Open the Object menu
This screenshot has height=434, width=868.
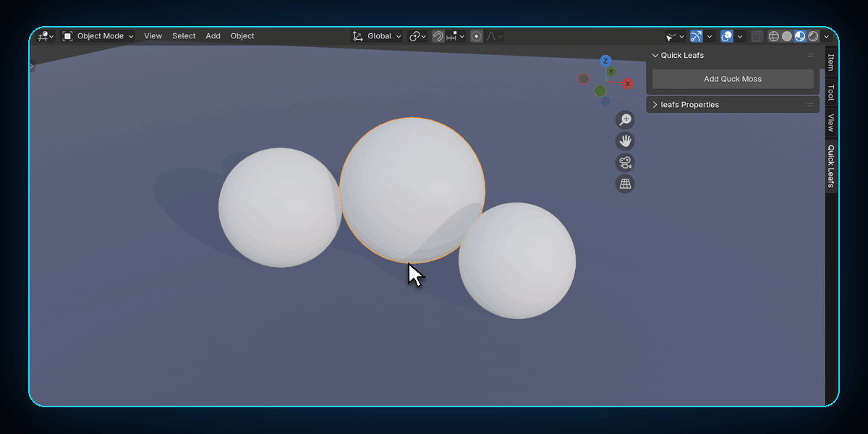pyautogui.click(x=242, y=36)
